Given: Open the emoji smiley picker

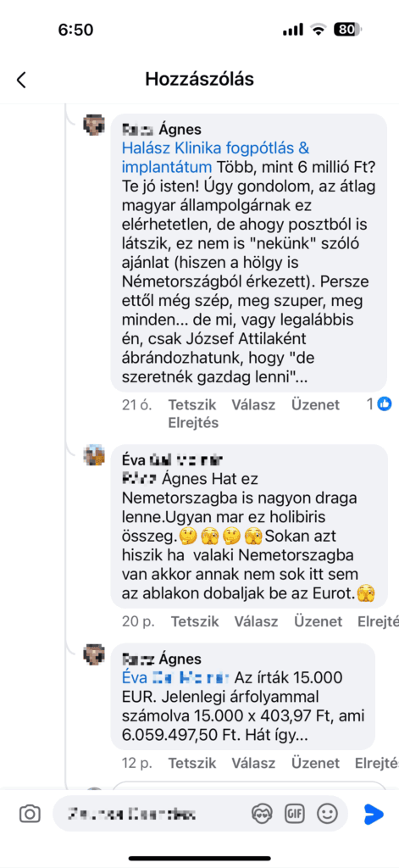Looking at the screenshot, I should pos(327,813).
